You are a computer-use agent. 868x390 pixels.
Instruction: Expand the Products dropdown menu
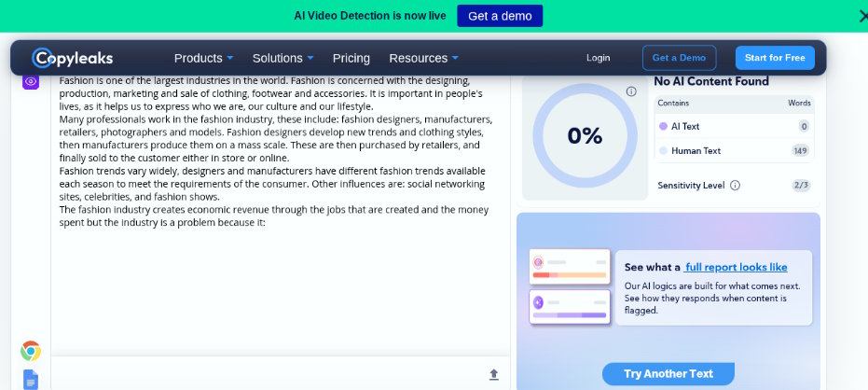pyautogui.click(x=203, y=58)
